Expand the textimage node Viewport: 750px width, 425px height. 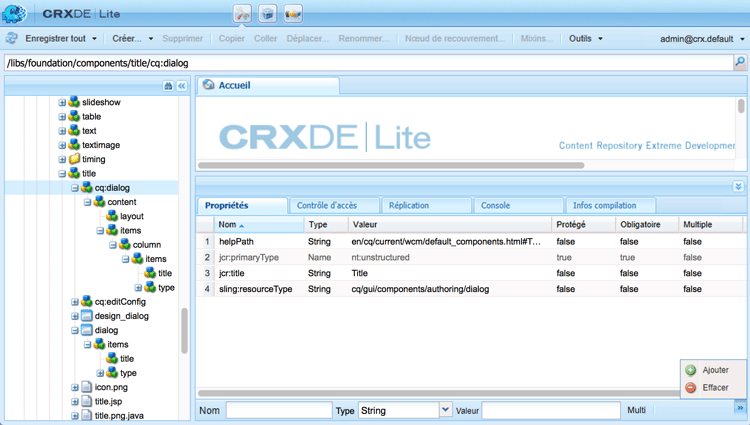point(62,145)
